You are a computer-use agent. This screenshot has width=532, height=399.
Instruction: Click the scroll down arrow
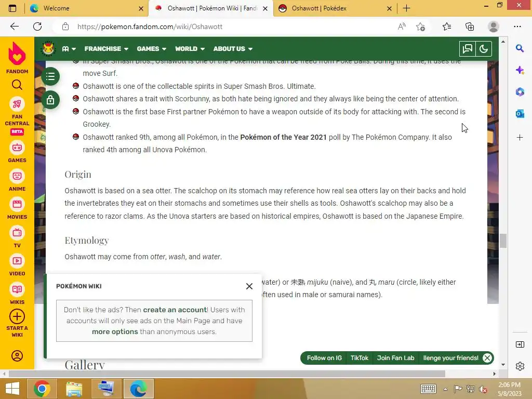503,364
